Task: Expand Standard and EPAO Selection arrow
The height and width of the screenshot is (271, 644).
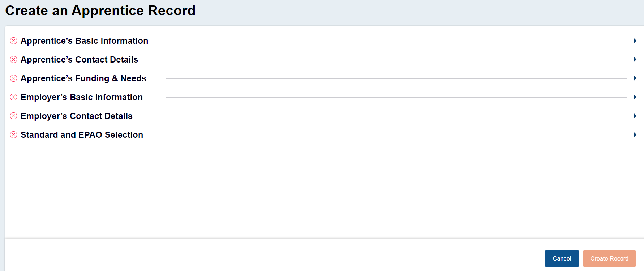Action: tap(635, 135)
